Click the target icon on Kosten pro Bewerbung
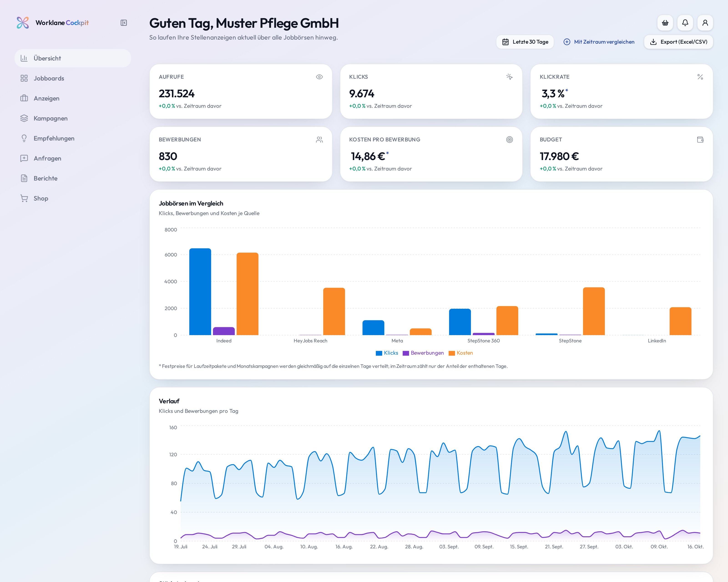This screenshot has width=728, height=582. pos(510,140)
